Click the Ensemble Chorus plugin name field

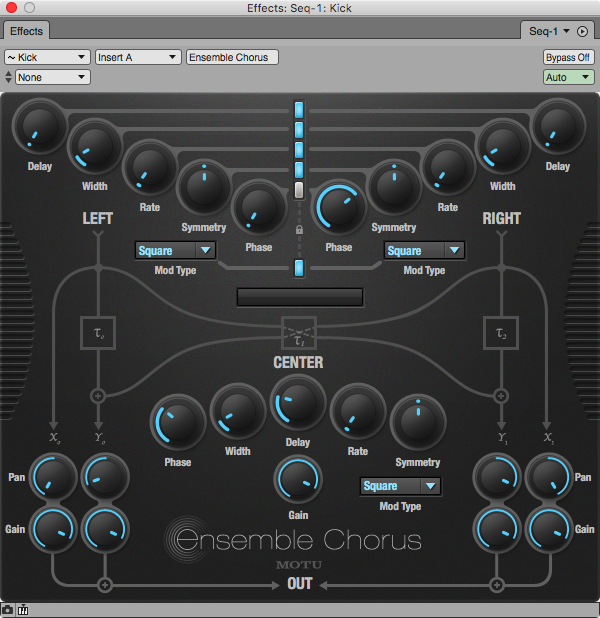[x=232, y=57]
